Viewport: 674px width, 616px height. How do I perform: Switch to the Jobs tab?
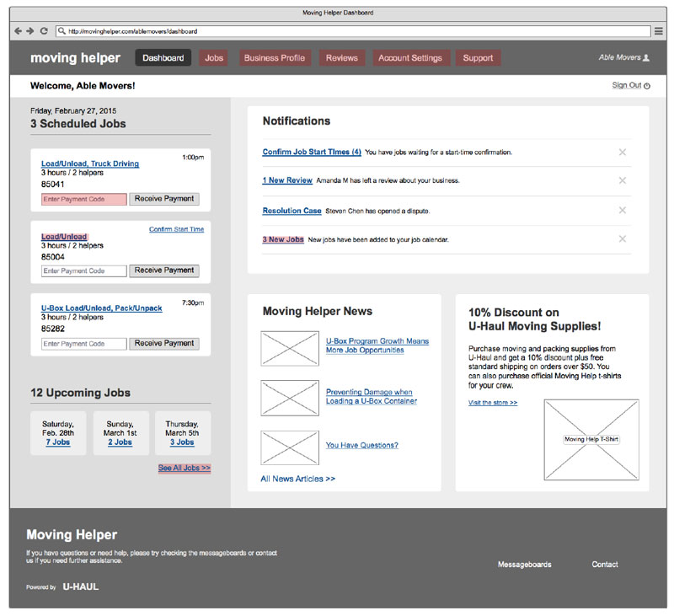tap(214, 57)
